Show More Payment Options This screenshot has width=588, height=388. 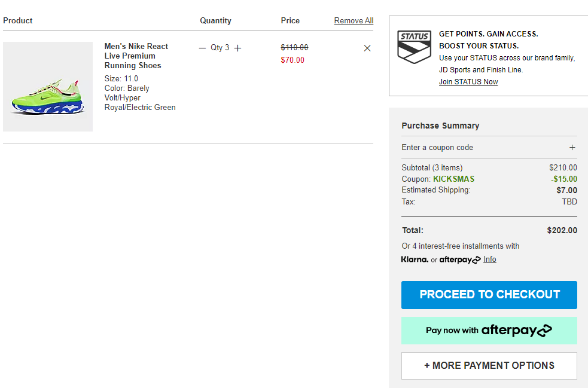point(489,365)
